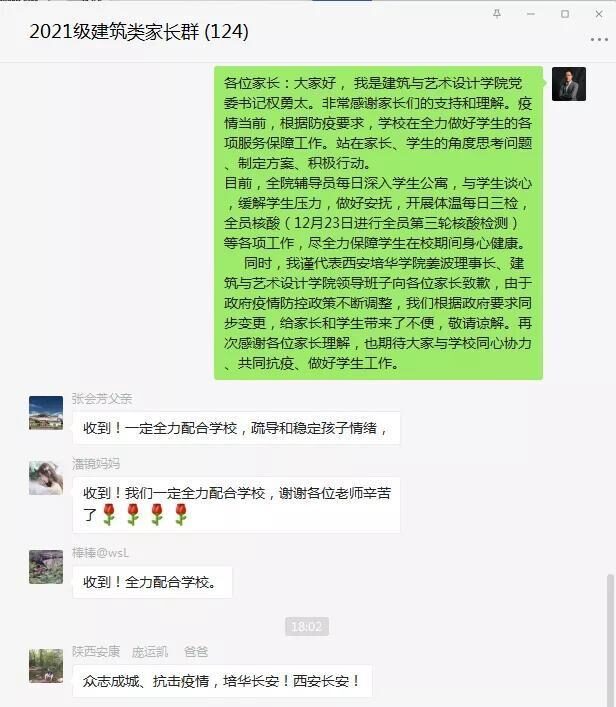
Task: Open 潘锦妈妈's avatar
Action: click(x=46, y=478)
